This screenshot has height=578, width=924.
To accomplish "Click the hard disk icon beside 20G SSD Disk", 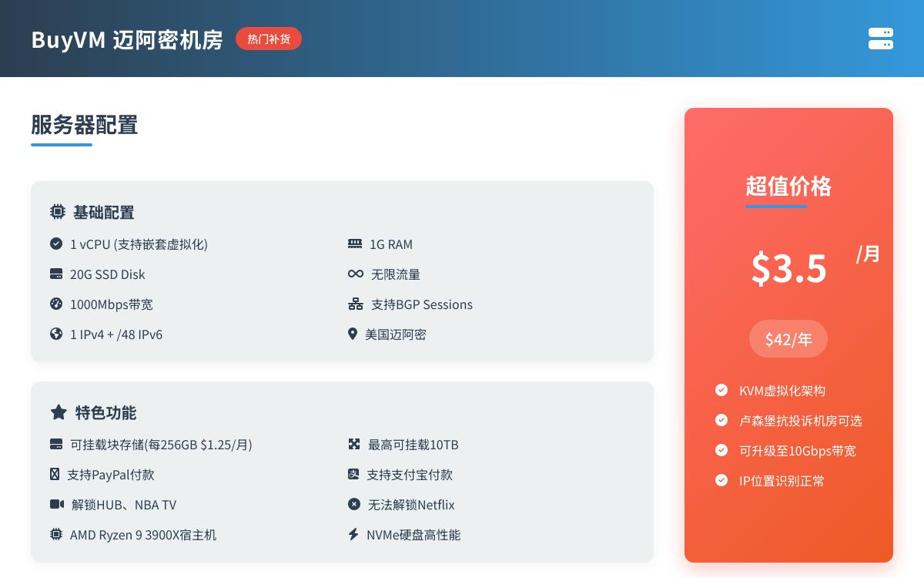I will point(56,274).
